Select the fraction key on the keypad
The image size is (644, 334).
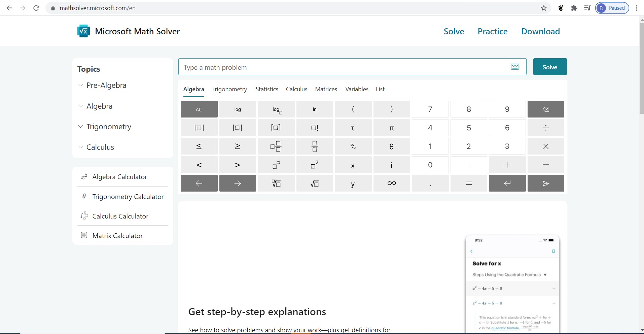(314, 146)
